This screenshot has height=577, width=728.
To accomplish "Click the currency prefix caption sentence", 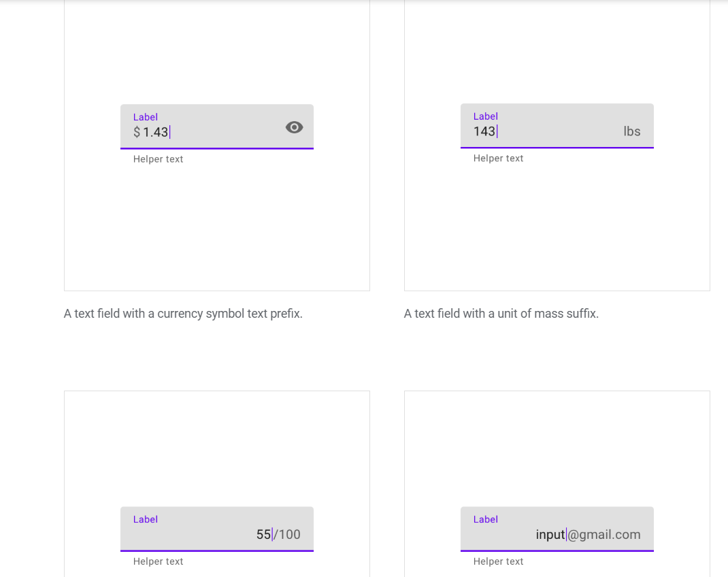I will tap(183, 313).
